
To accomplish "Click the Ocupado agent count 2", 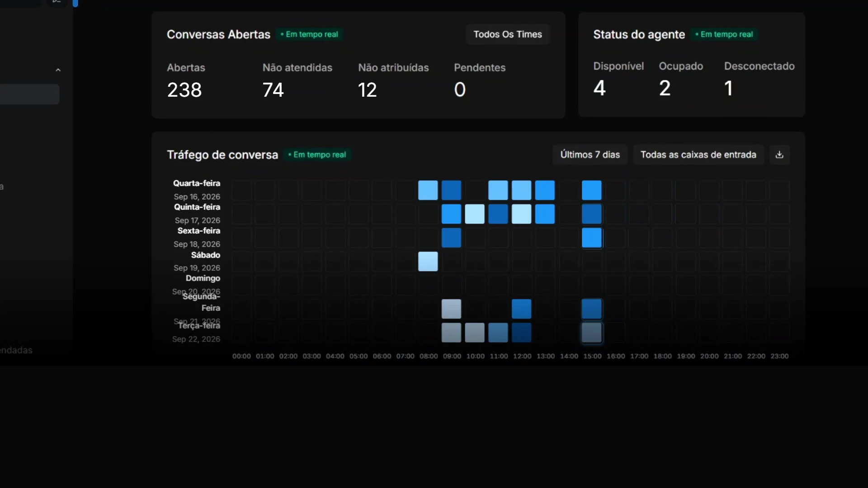I will pyautogui.click(x=665, y=88).
